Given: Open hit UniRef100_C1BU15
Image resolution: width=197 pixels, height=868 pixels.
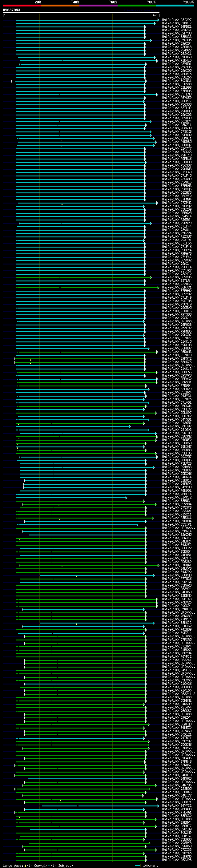Looking at the screenshot, I should (176, 480).
